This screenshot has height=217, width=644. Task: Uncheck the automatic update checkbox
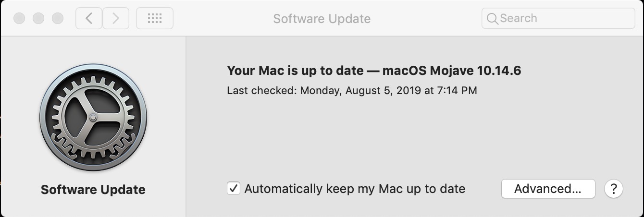tap(234, 189)
